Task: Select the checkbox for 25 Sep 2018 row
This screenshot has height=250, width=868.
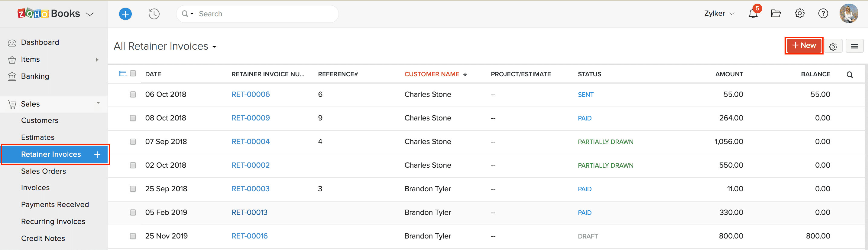Action: [x=133, y=189]
